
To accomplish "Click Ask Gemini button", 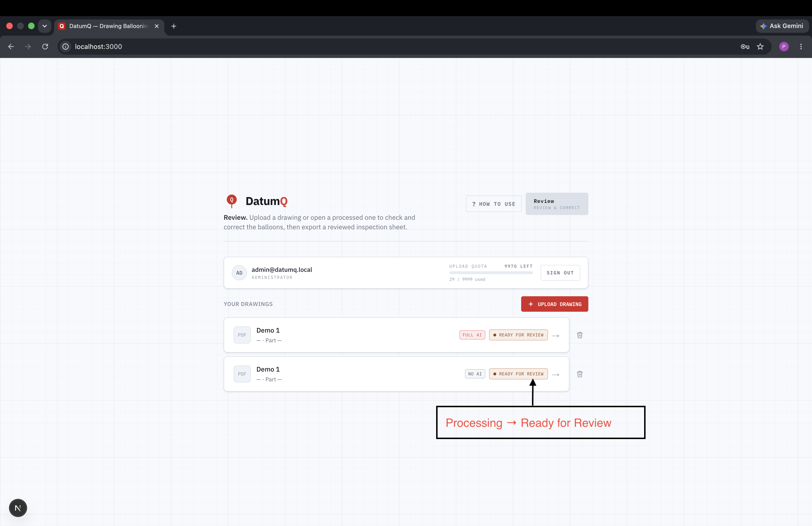I will [x=782, y=26].
